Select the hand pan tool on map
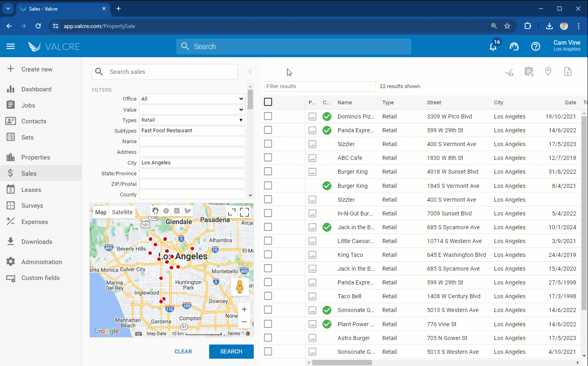588x366 pixels. point(155,211)
